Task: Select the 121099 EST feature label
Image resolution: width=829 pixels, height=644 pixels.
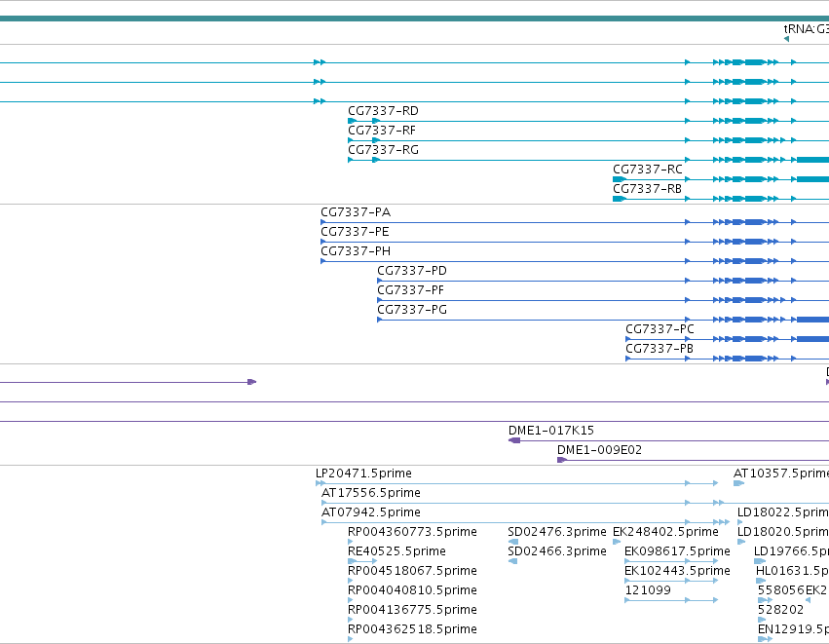Action: (648, 590)
